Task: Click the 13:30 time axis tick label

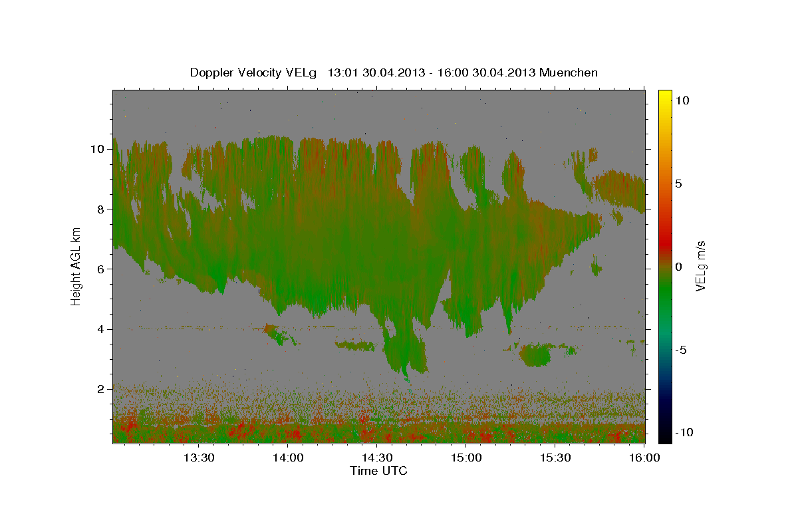Action: click(198, 458)
